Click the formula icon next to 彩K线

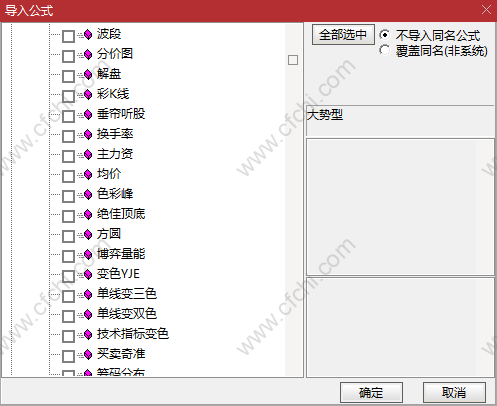coord(88,94)
